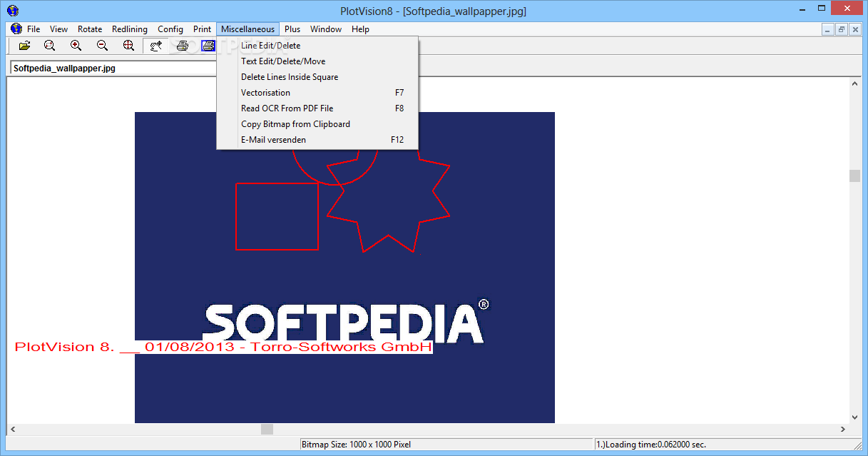Close the inner document window
Viewport: 868px width, 456px height.
(855, 29)
